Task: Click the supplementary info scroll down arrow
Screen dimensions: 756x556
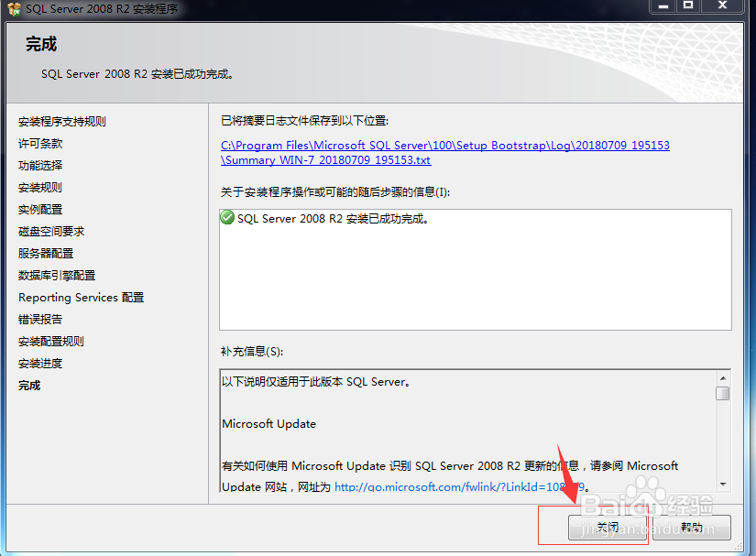Action: pos(723,484)
